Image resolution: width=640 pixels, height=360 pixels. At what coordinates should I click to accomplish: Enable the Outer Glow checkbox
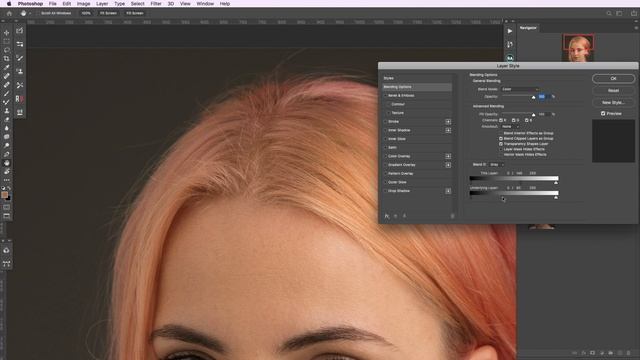click(385, 182)
